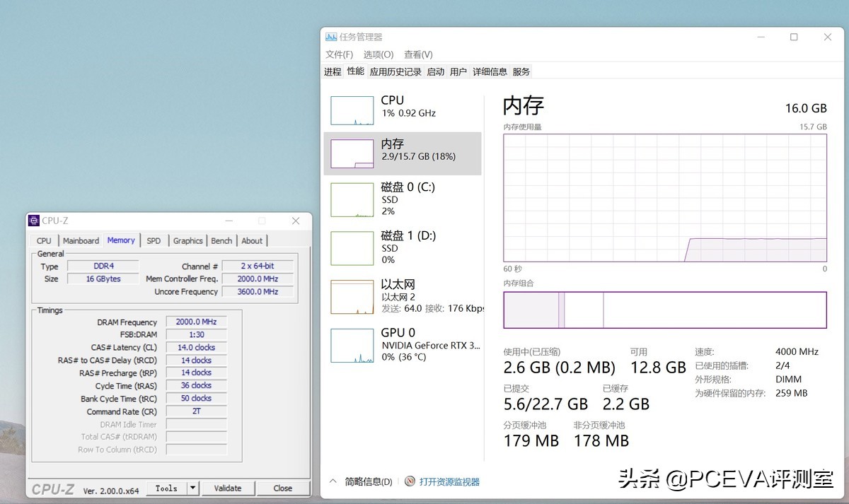Screen dimensions: 849x504
Task: Collapse to 简略信息 summary view
Action: (x=362, y=481)
